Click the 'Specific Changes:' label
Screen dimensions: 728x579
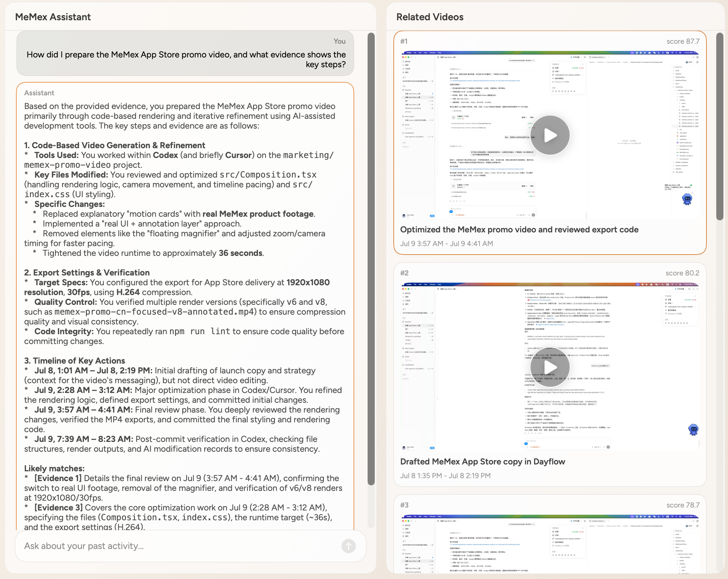[x=70, y=204]
